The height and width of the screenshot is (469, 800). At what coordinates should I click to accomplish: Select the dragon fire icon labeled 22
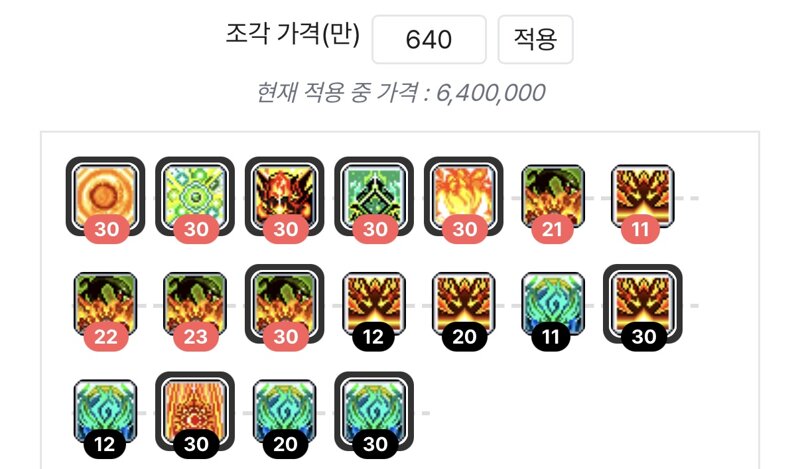[105, 304]
